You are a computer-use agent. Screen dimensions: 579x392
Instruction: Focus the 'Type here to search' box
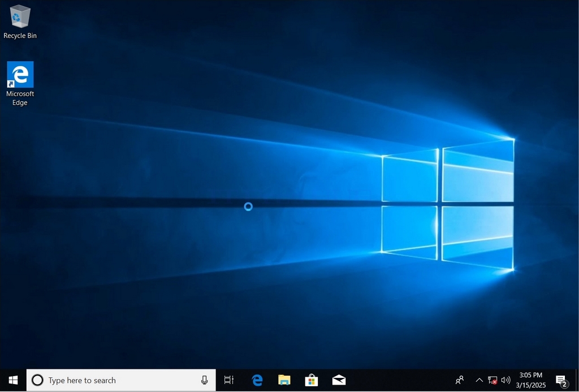click(x=121, y=380)
